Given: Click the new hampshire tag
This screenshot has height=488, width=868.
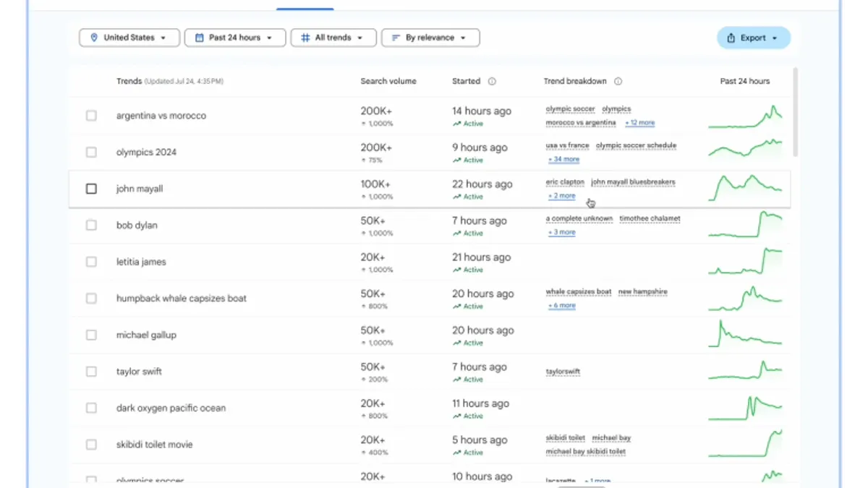Looking at the screenshot, I should [x=643, y=292].
